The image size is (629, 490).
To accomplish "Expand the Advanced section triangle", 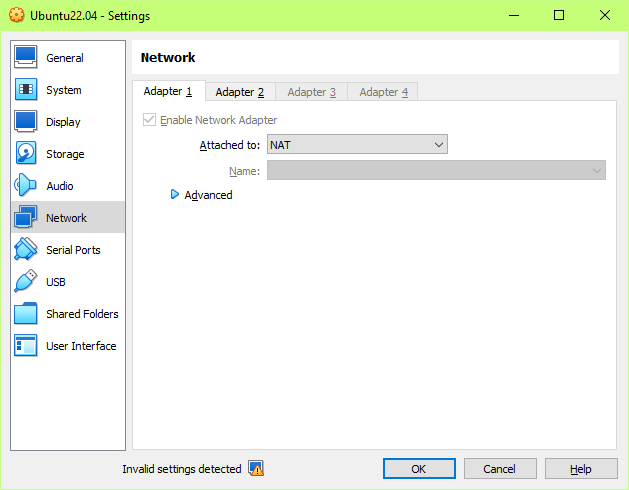I will 174,195.
